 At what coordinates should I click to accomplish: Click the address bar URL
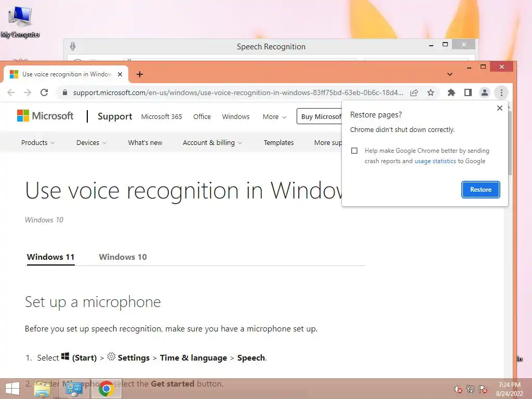click(238, 92)
